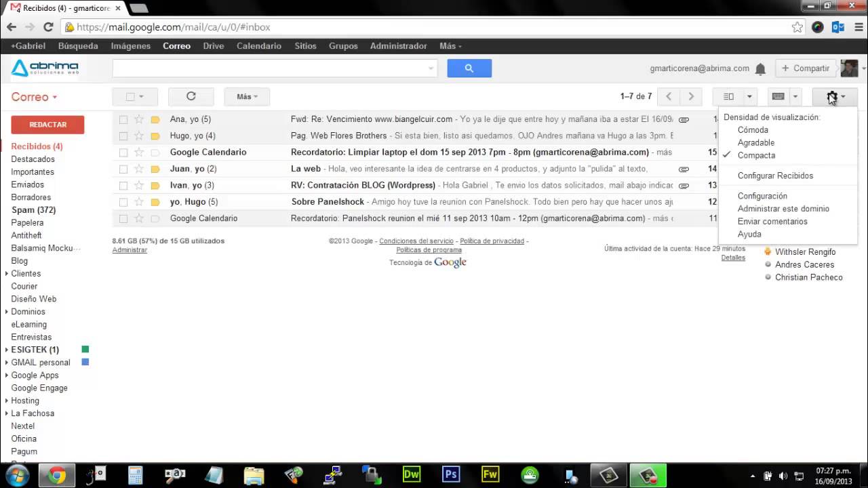Viewport: 868px width, 488px height.
Task: Open the Condiciones del servicio link
Action: click(x=416, y=241)
